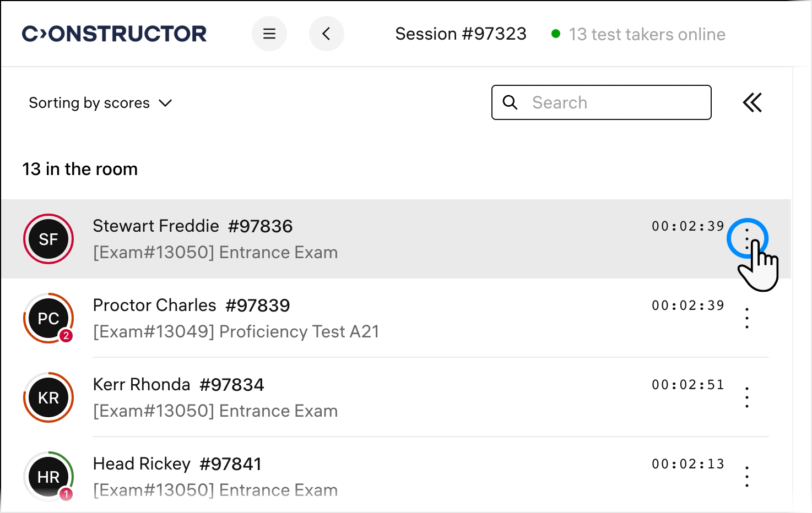Open options menu for Head Rickey
This screenshot has width=812, height=513.
click(x=747, y=477)
